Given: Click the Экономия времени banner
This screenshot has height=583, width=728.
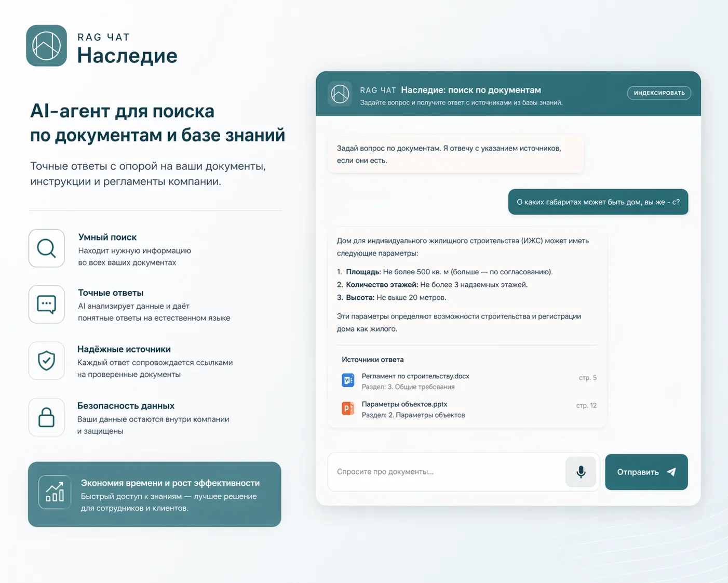Looking at the screenshot, I should pos(155,494).
